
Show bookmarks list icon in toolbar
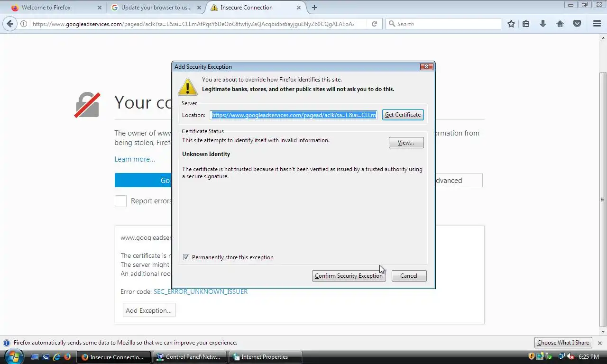pyautogui.click(x=526, y=24)
